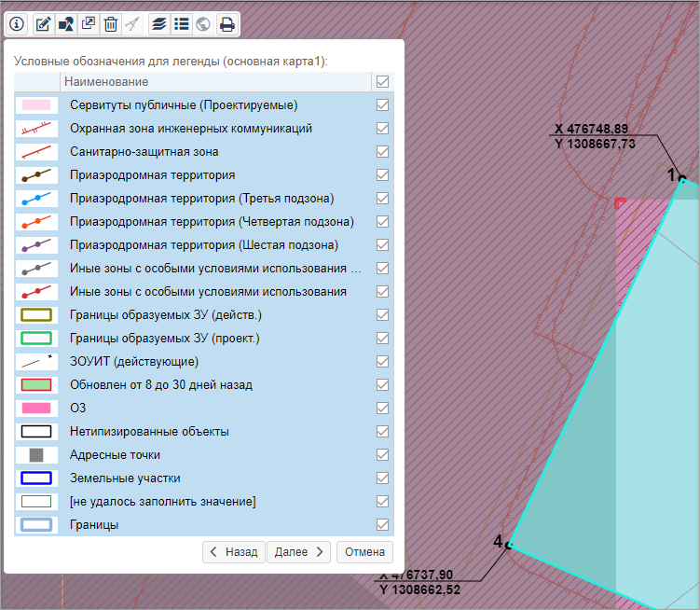Select the compass measure tool
This screenshot has width=700, height=610.
click(132, 23)
